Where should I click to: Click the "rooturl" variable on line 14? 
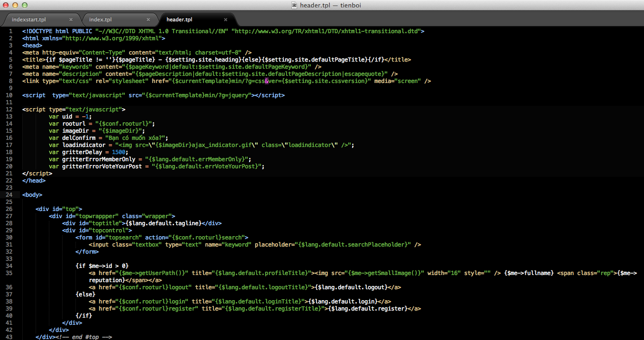click(x=74, y=124)
